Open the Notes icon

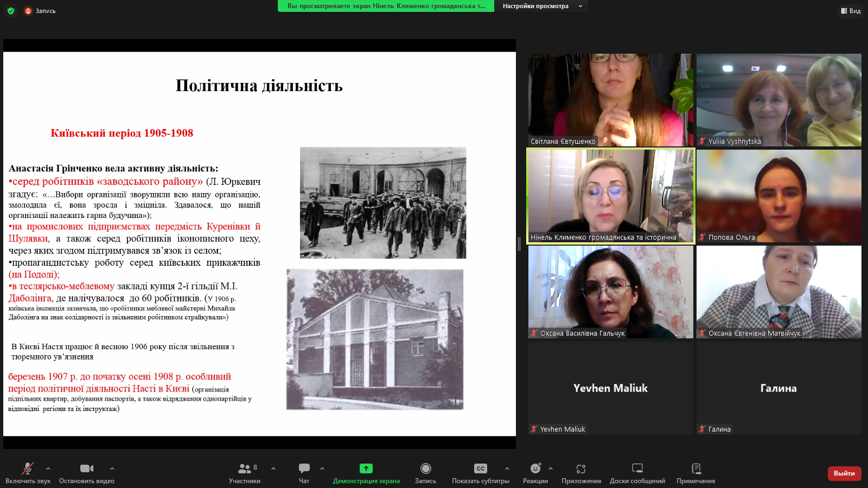696,468
